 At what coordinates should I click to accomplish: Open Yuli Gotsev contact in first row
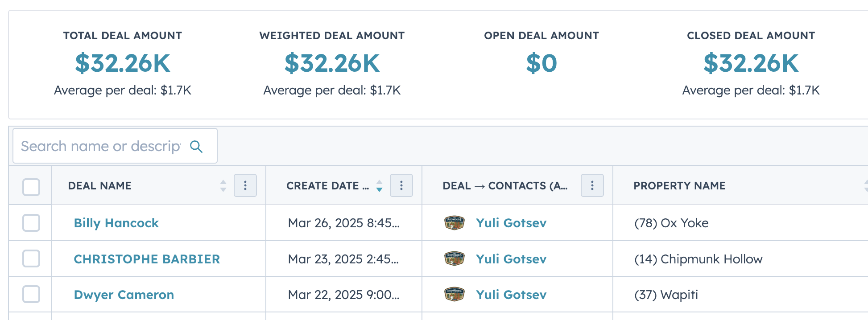click(x=511, y=223)
